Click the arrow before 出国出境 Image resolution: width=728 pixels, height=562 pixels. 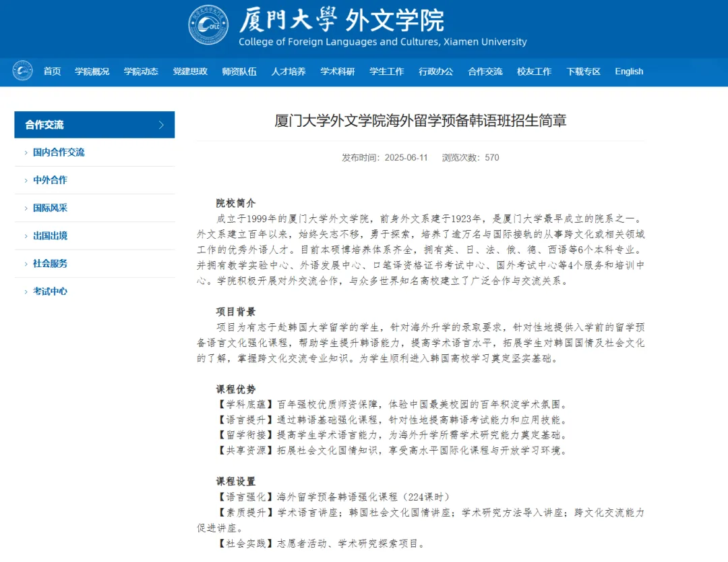26,236
